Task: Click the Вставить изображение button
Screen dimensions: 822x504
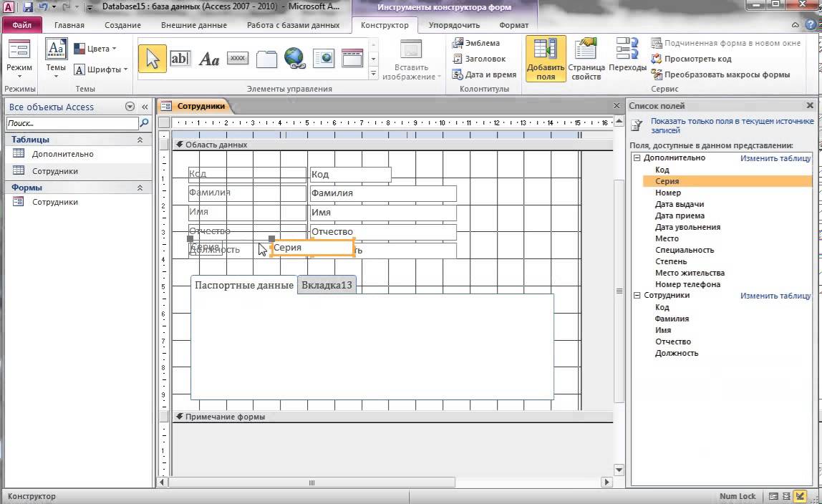Action: point(411,59)
